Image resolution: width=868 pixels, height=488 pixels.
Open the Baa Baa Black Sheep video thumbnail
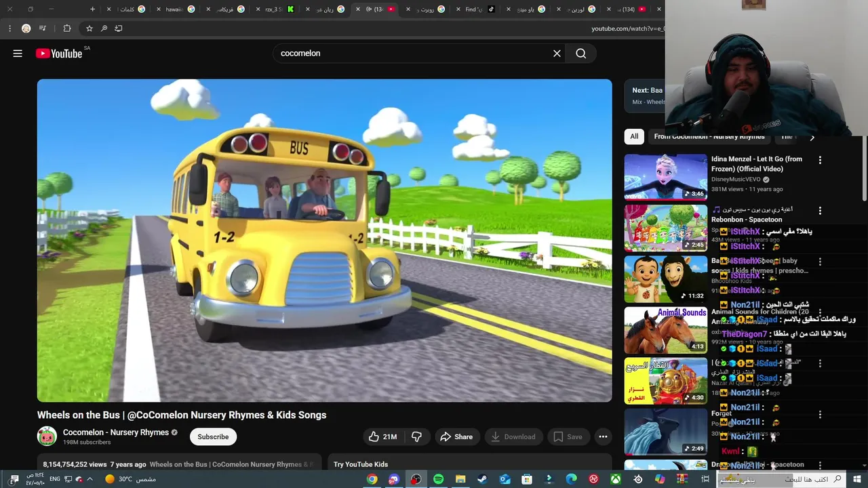tap(665, 279)
